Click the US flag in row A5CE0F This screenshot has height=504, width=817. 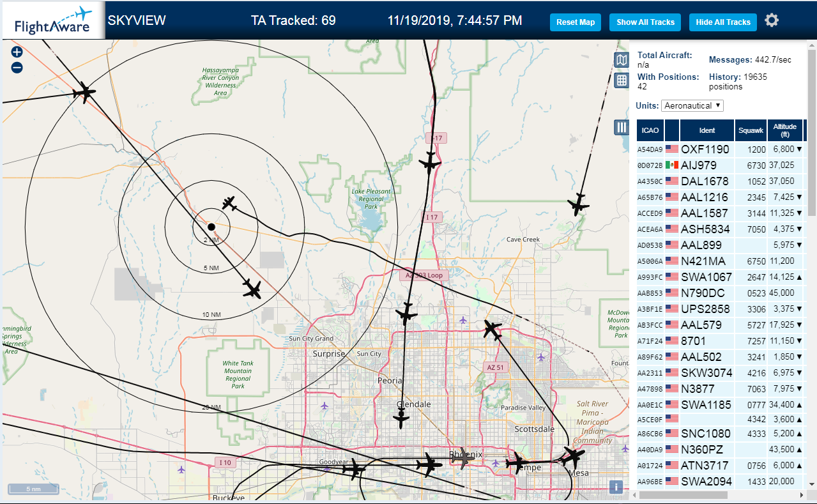671,418
